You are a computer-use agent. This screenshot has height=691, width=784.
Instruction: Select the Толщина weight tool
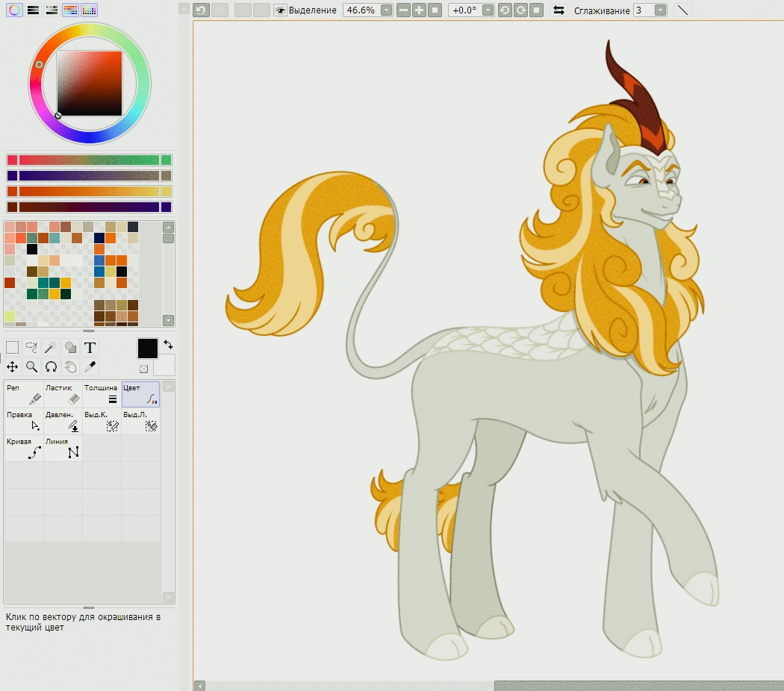102,394
